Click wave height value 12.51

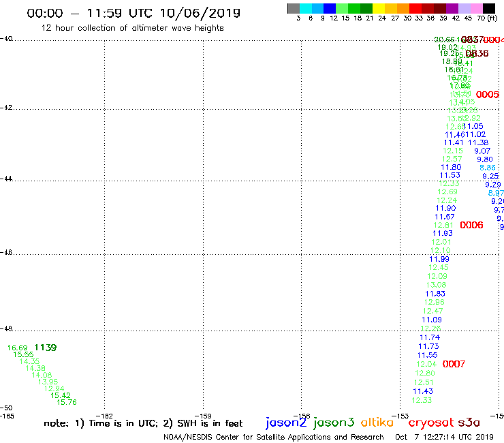(x=424, y=382)
